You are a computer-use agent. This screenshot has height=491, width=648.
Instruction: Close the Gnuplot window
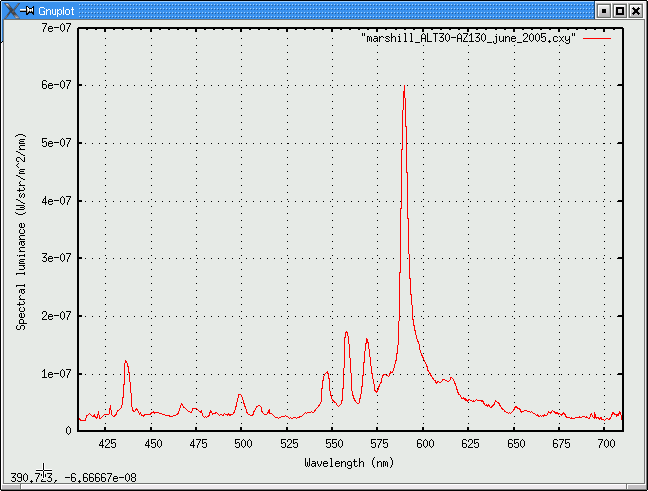pyautogui.click(x=637, y=10)
